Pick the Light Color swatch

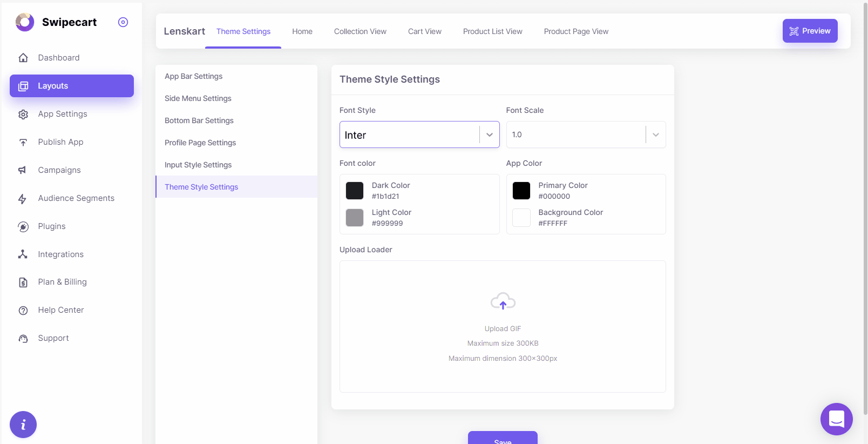(x=355, y=218)
